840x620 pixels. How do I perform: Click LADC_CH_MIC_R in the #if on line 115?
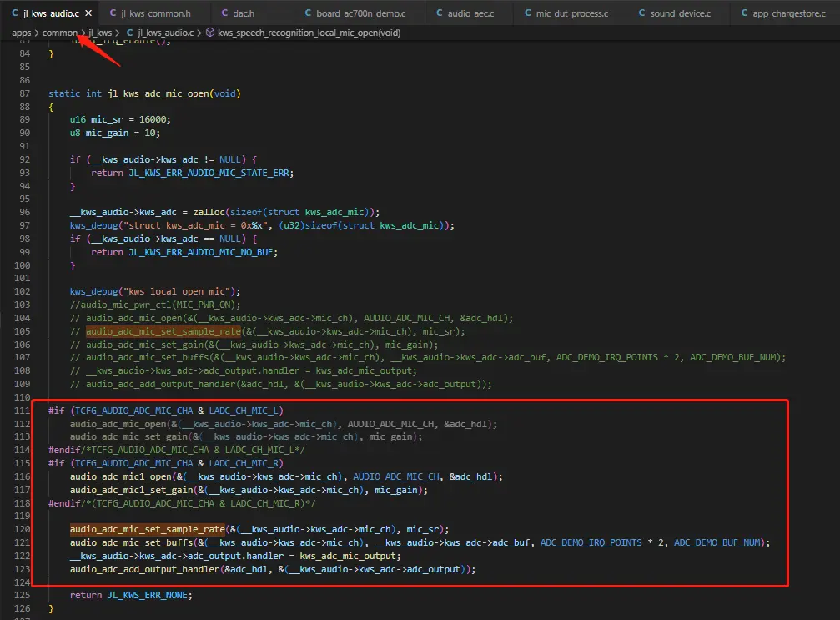[x=244, y=463]
